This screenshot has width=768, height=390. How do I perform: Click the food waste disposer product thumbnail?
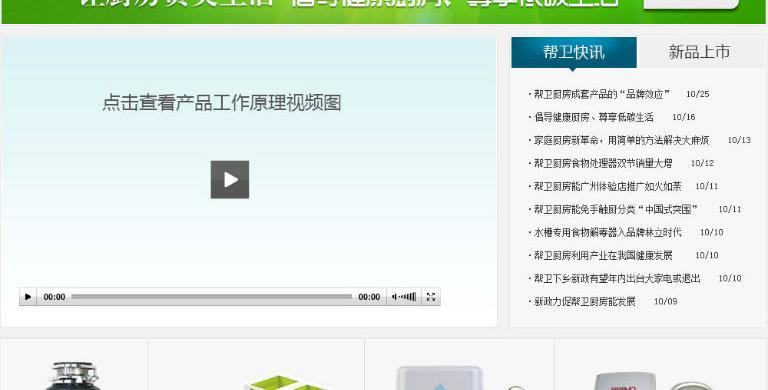point(73,376)
